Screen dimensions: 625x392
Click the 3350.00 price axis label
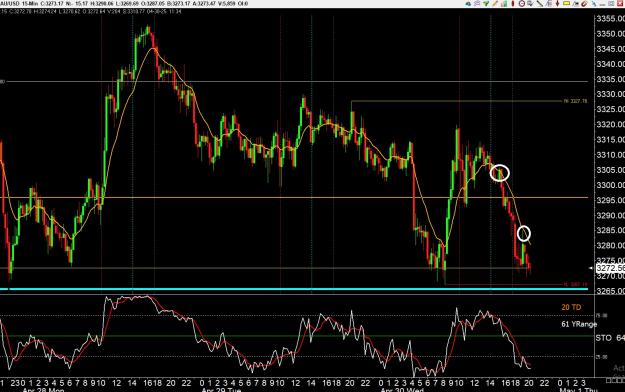coord(610,34)
